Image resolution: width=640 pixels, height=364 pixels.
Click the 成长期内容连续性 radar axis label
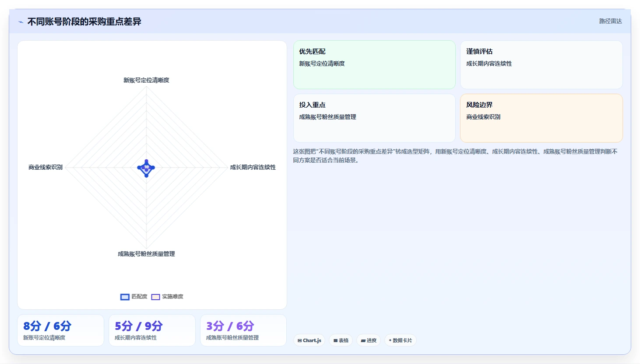253,167
